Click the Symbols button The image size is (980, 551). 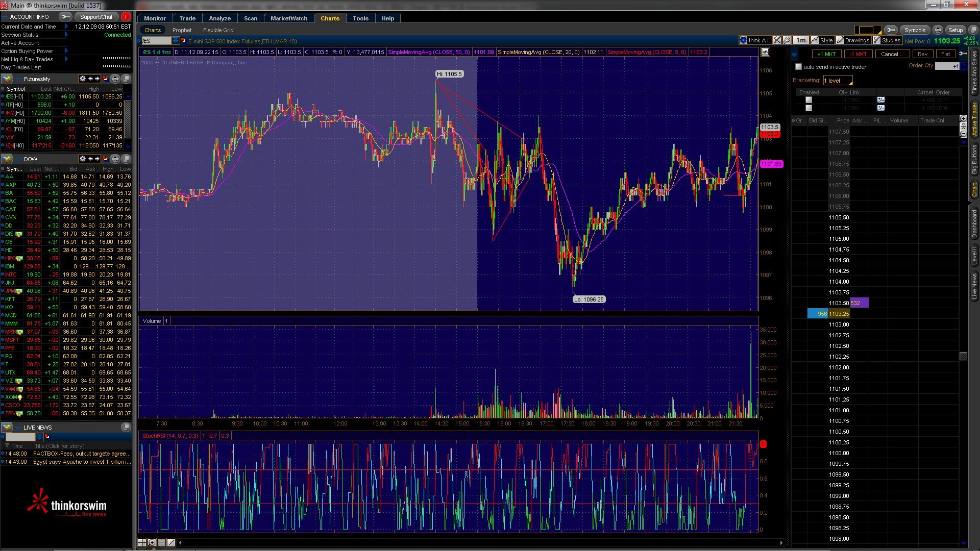[915, 30]
